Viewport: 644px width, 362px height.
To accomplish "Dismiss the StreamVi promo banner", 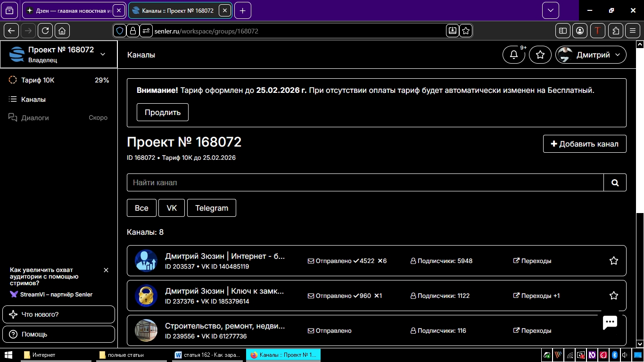I will (106, 270).
